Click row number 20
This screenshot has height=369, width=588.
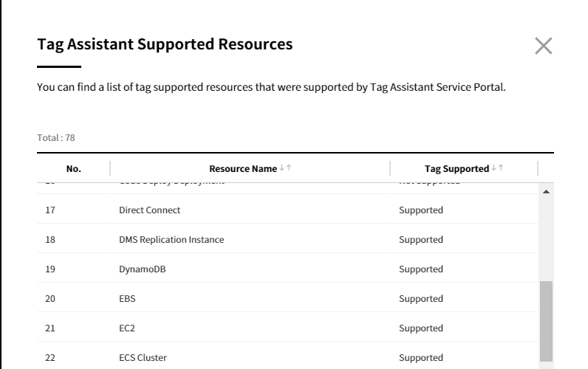coord(50,298)
